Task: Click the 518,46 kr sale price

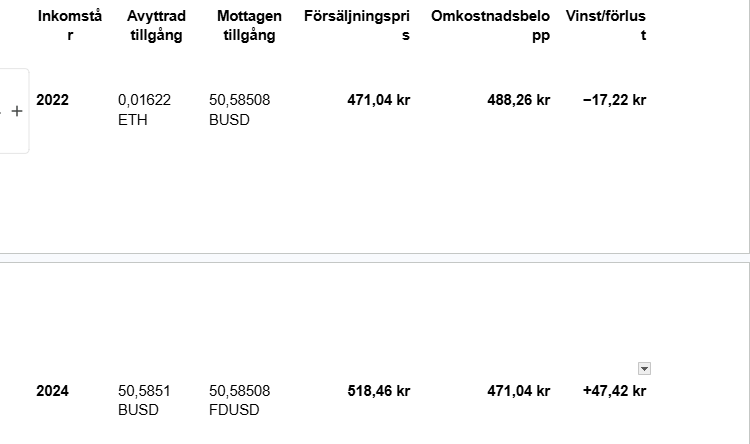Action: (x=378, y=391)
